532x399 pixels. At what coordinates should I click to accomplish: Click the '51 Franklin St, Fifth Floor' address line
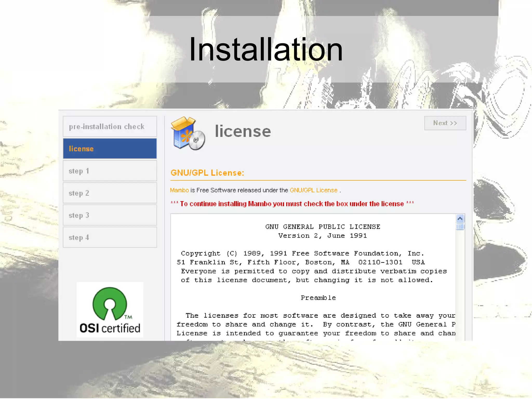pos(301,262)
